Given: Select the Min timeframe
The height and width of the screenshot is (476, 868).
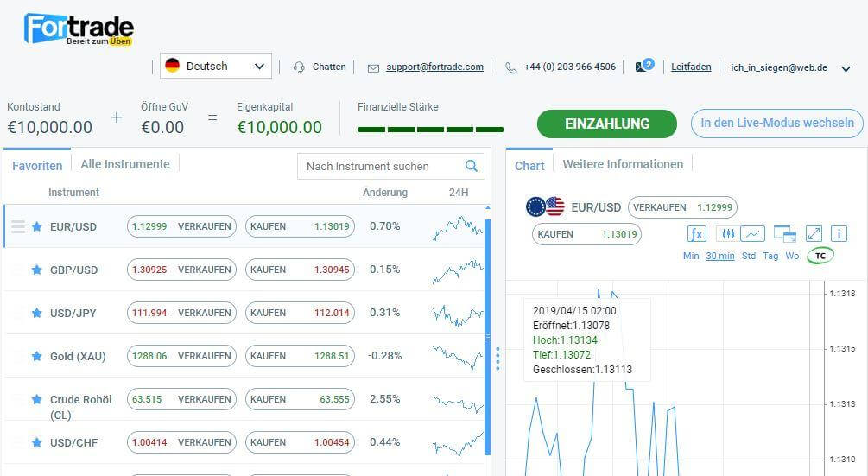Looking at the screenshot, I should coord(691,256).
